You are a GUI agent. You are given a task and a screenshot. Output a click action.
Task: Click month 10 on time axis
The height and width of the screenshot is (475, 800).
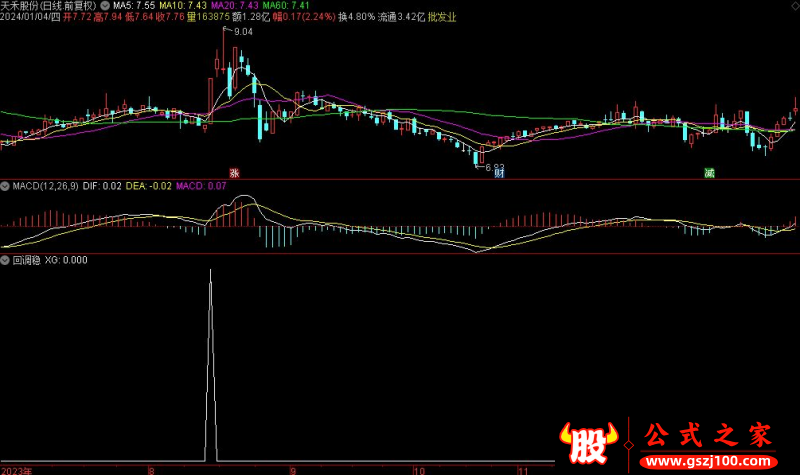(x=419, y=470)
